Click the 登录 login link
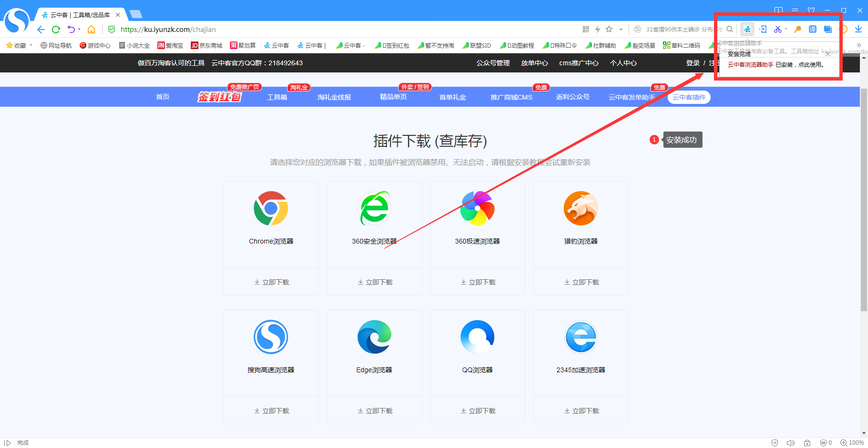The image size is (868, 448). point(692,62)
